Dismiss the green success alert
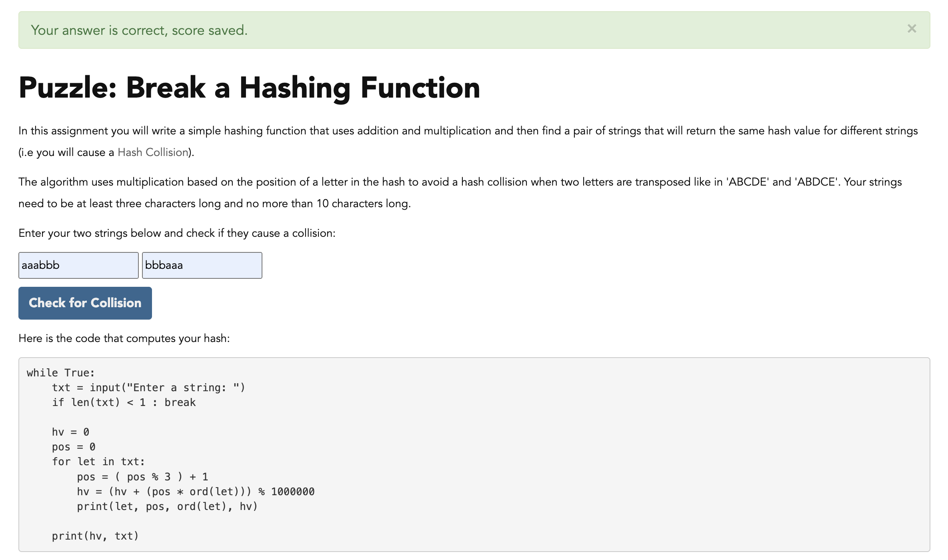 (x=911, y=29)
